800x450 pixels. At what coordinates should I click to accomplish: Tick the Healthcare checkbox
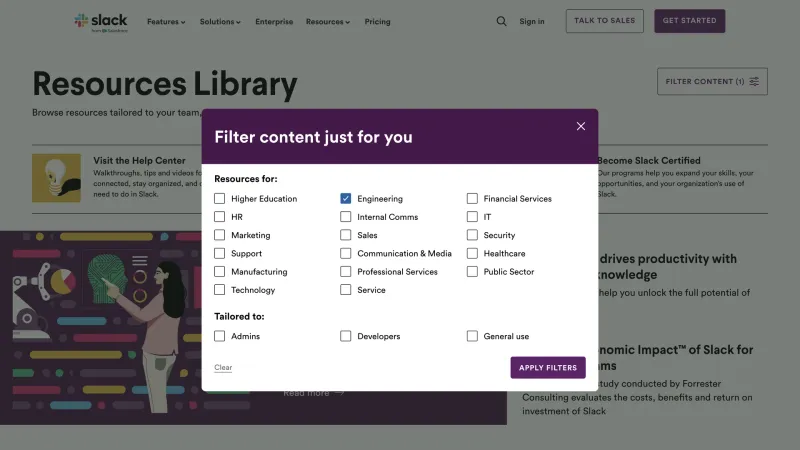tap(472, 254)
